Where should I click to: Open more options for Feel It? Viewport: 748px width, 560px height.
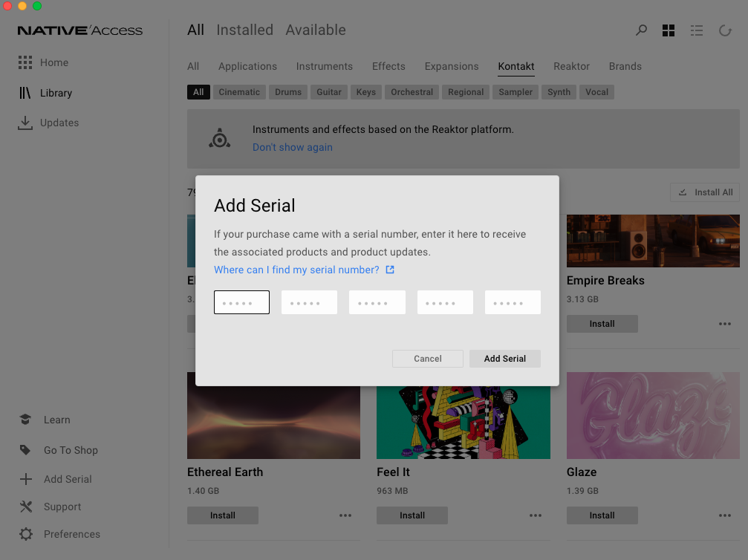coord(536,515)
